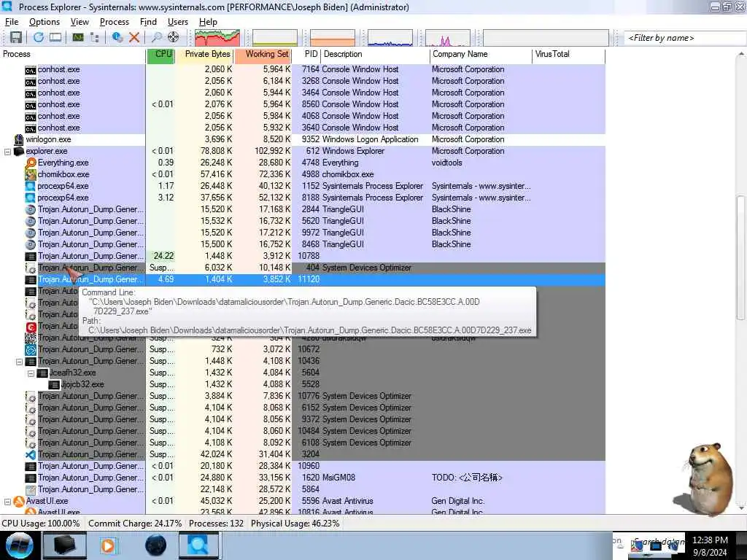The height and width of the screenshot is (560, 747).
Task: Select the Trojan process with PID 10960
Action: pos(303,466)
